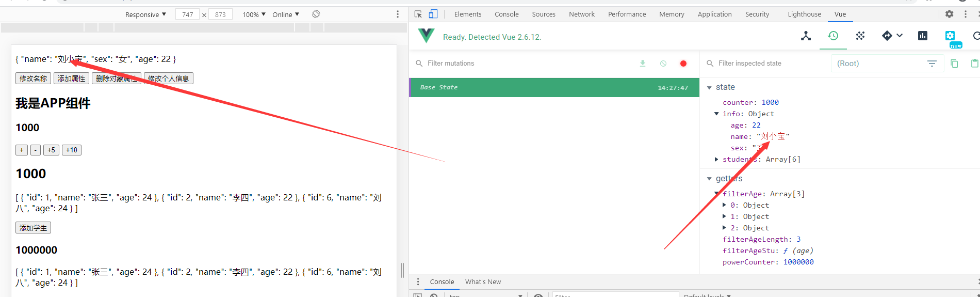
Task: Open the Application tab
Action: [x=714, y=14]
